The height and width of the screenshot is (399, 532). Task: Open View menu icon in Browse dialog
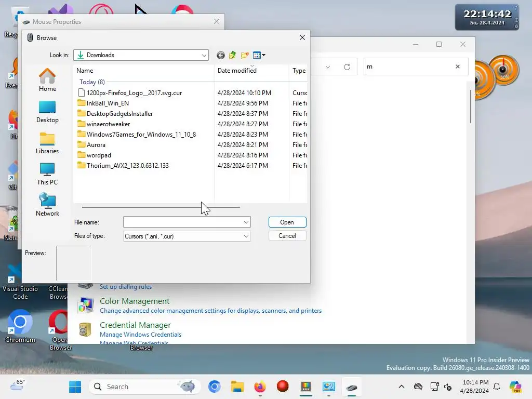click(259, 55)
